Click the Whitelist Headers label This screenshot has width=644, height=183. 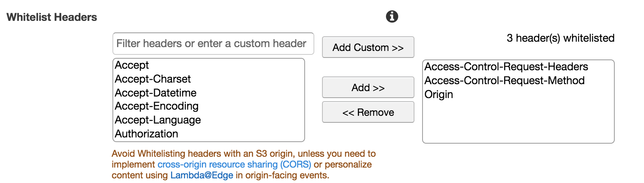[x=52, y=17]
